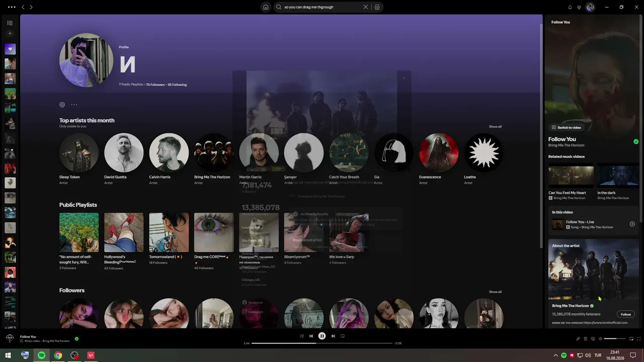Clear the search text with the X
The width and height of the screenshot is (644, 362).
coord(366,7)
